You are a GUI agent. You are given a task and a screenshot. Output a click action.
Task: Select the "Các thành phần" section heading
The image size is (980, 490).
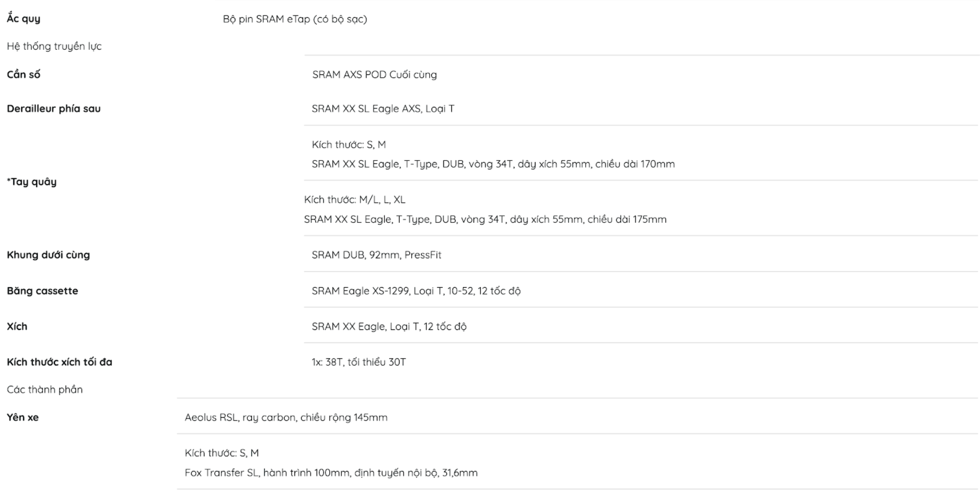click(45, 389)
